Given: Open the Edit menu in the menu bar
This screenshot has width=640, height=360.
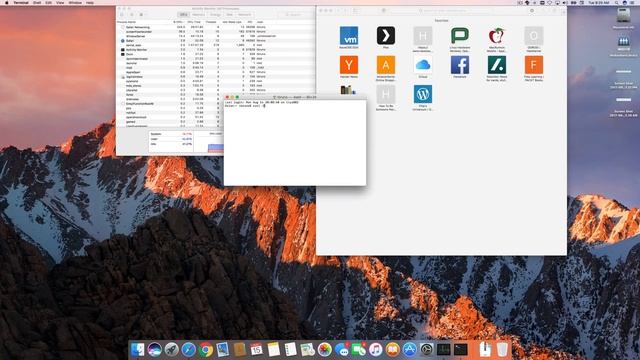Looking at the screenshot, I should pyautogui.click(x=49, y=2).
